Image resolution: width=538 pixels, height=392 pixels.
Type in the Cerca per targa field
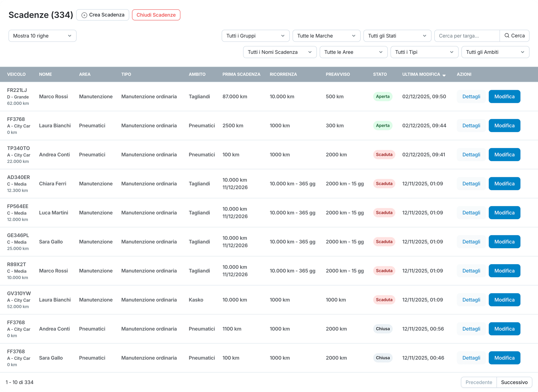(x=467, y=36)
